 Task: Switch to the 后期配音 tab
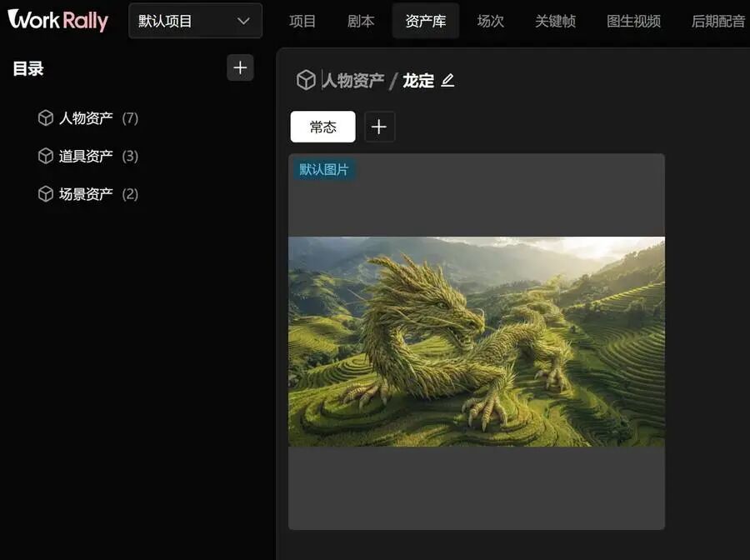tap(718, 21)
